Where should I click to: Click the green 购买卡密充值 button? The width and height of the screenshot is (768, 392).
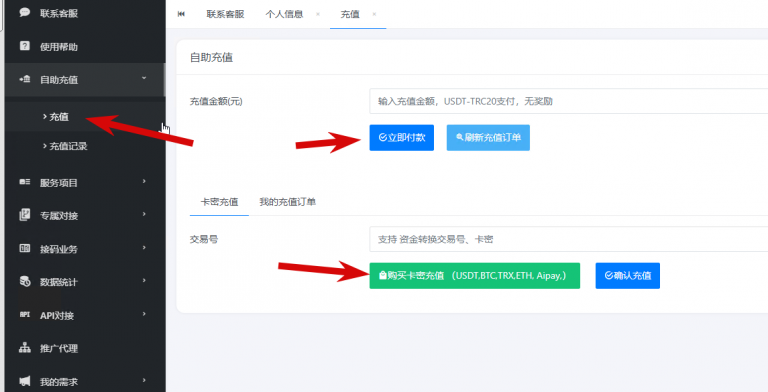point(475,276)
